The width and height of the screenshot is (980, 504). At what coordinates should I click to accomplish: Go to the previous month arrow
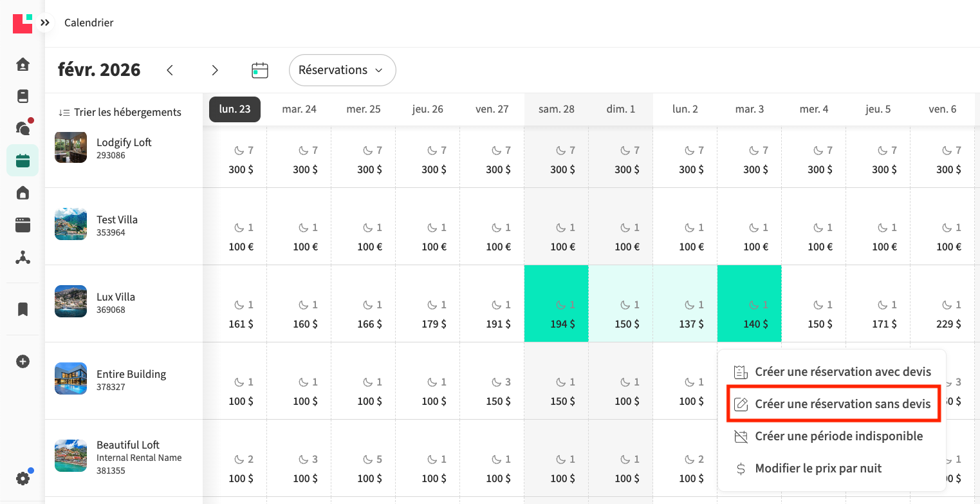tap(170, 70)
